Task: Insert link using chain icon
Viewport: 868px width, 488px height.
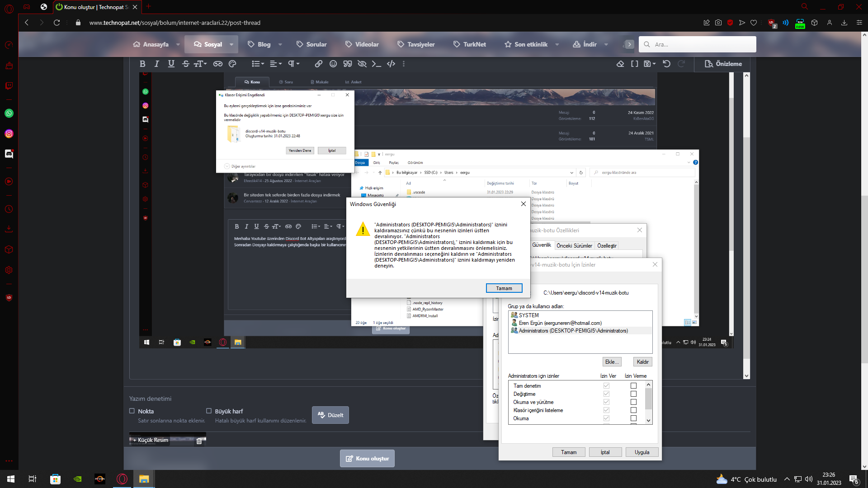Action: pyautogui.click(x=319, y=64)
